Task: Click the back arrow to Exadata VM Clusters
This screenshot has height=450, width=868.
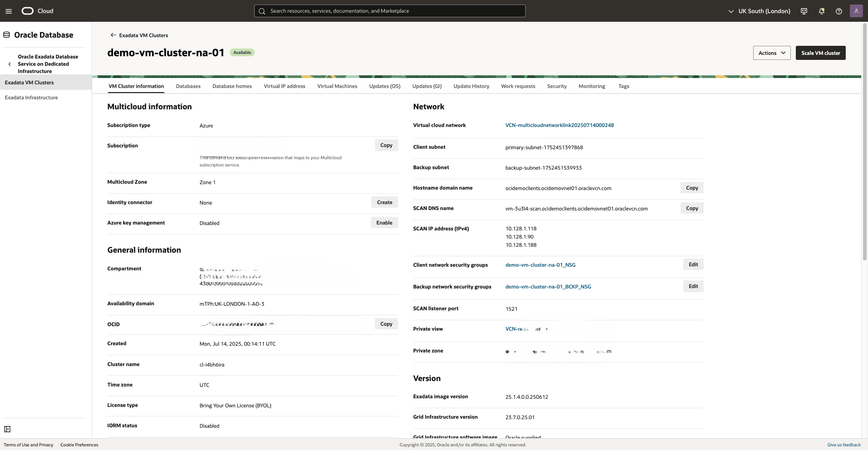Action: (x=113, y=35)
